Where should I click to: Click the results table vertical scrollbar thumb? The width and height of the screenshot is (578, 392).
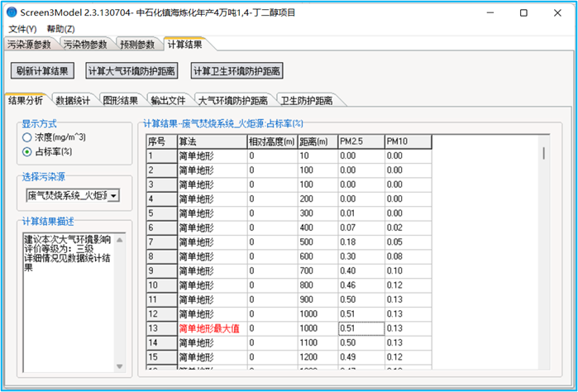(544, 153)
